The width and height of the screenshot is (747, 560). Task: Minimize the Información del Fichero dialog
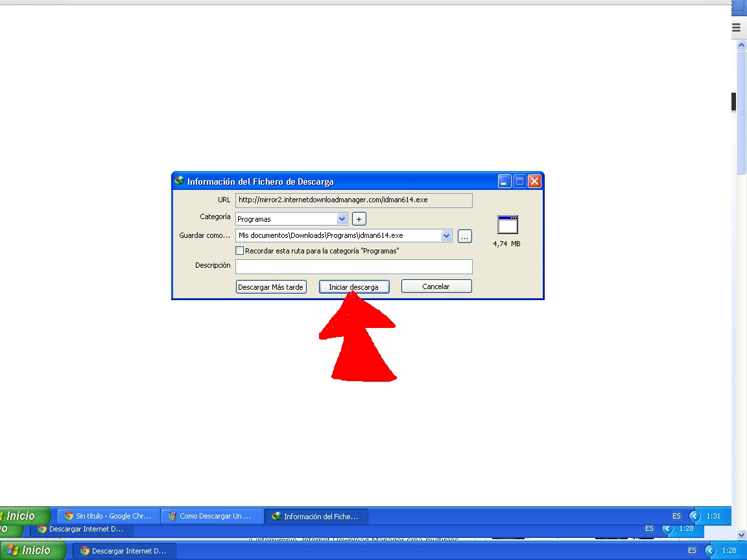point(504,181)
